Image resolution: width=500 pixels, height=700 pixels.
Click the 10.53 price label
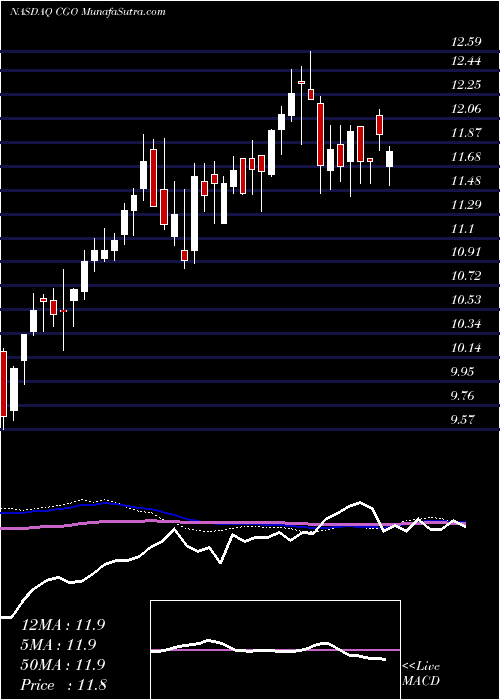click(x=466, y=300)
